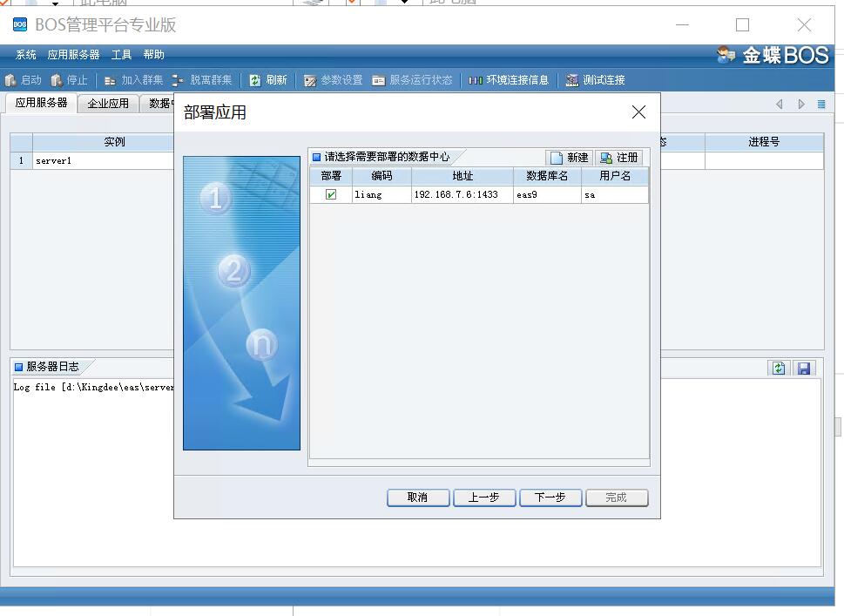Click the tab scroll left arrow
Viewport: 844px width, 616px height.
click(x=779, y=104)
